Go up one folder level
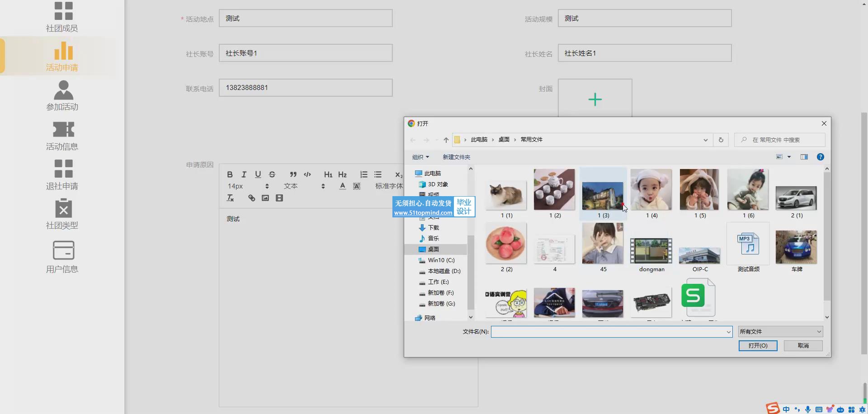The image size is (868, 414). coord(446,140)
